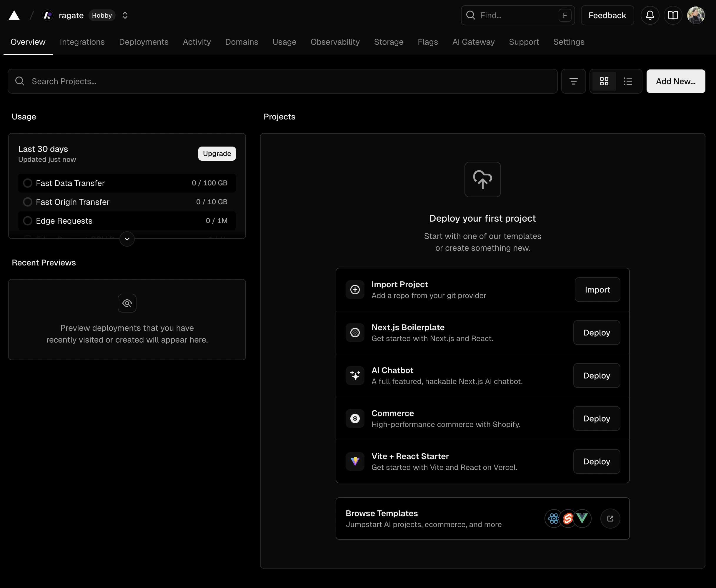Open the Add New... menu
The height and width of the screenshot is (588, 716).
coord(676,81)
